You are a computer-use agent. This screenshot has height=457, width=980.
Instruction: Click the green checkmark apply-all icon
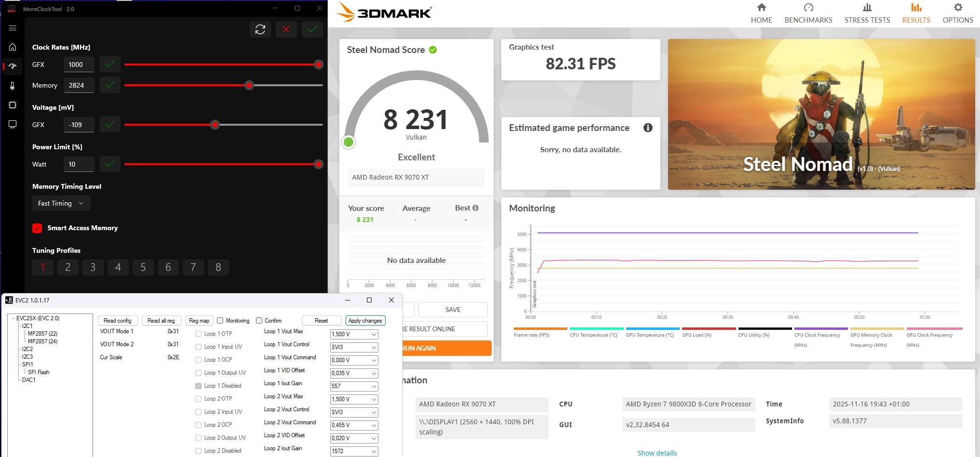(x=312, y=29)
